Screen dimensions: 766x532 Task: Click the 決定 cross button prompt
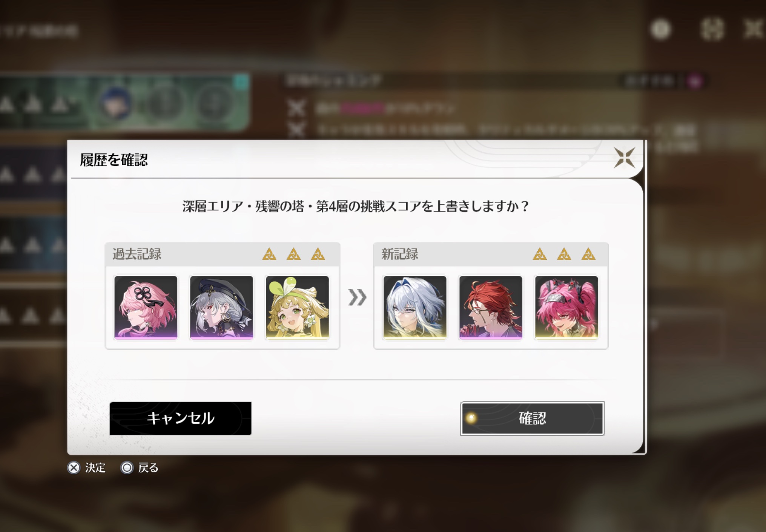[86, 468]
